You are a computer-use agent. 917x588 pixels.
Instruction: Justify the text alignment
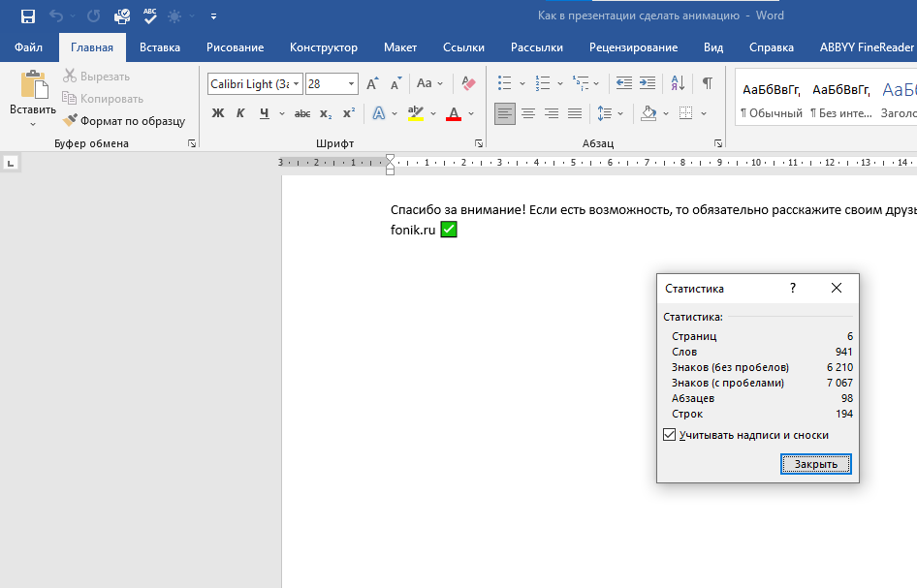[575, 113]
